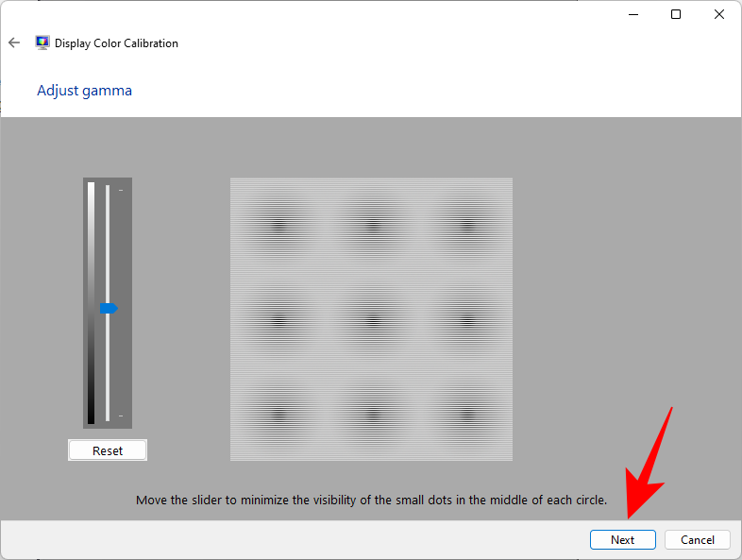Click the 'Move the slider to minimize' instruction text
This screenshot has height=560, width=742.
click(371, 500)
